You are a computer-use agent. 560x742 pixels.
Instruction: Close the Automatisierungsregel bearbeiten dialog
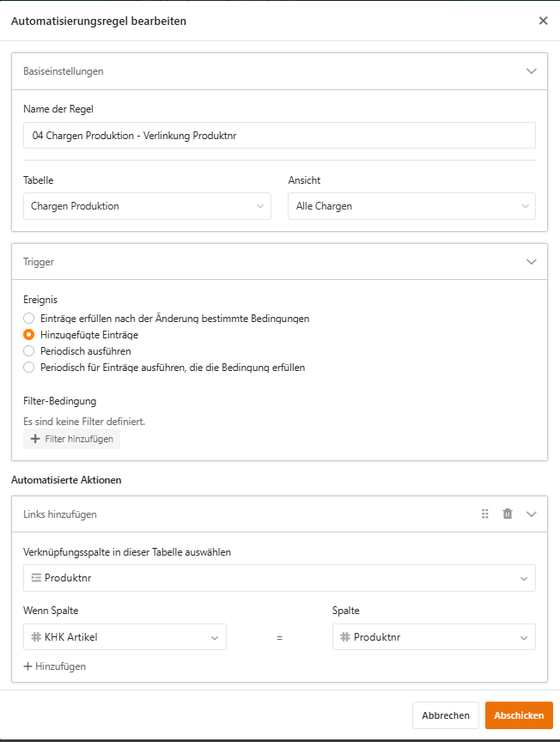coord(543,21)
